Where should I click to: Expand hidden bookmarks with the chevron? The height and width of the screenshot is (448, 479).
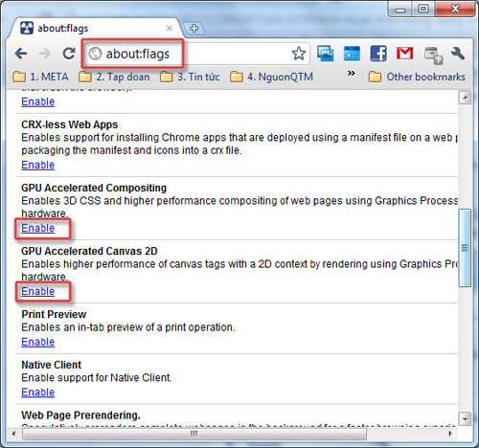tap(352, 74)
